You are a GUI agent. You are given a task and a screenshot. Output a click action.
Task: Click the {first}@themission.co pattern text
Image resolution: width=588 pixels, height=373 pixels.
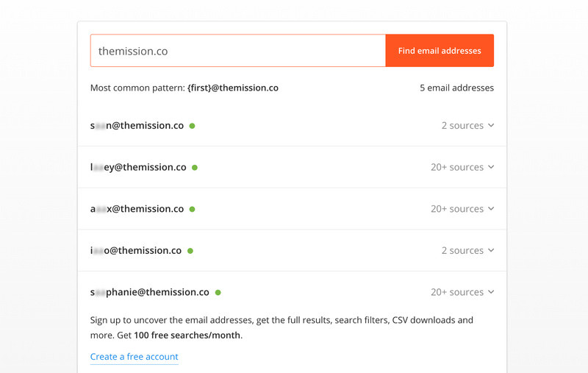[233, 88]
